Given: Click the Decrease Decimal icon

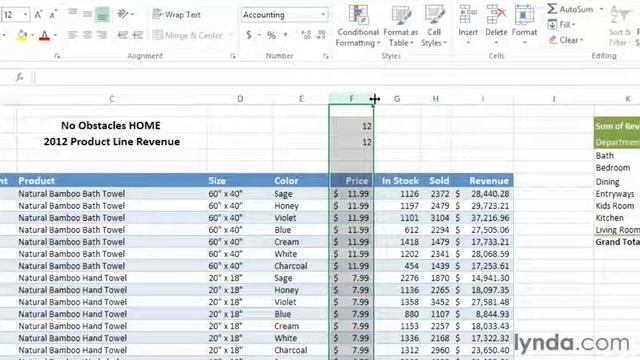Looking at the screenshot, I should [322, 36].
